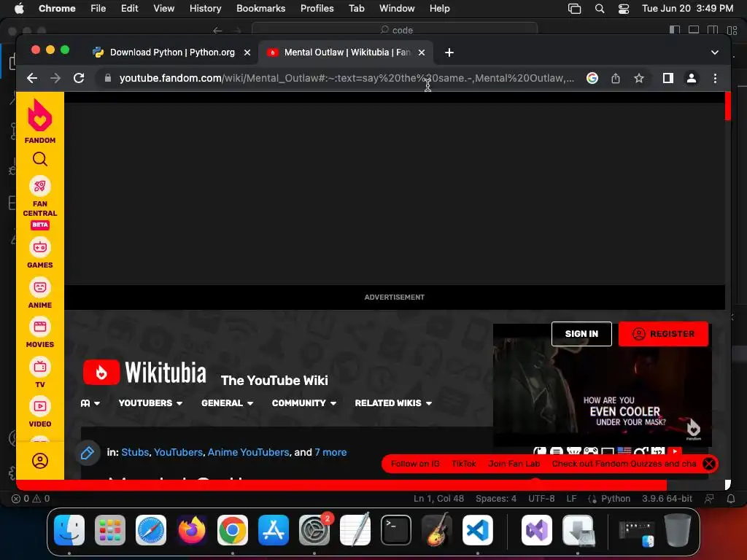Reload the Chrome page
747x560 pixels.
coord(79,78)
